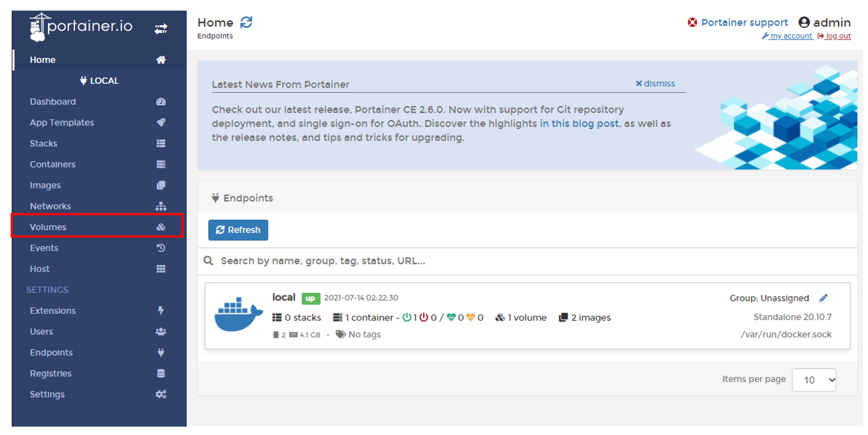Click the Images clone icon in sidebar
The image size is (868, 435).
click(x=161, y=185)
